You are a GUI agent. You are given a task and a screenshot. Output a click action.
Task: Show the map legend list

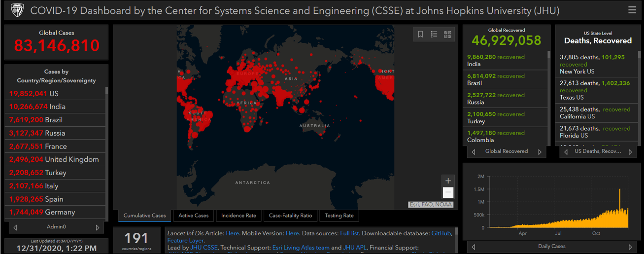click(x=434, y=34)
